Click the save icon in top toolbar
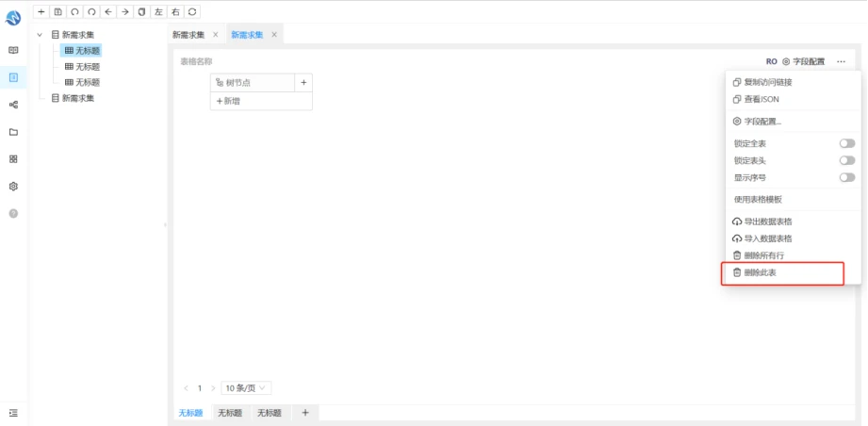Viewport: 868px width, 426px height. click(x=58, y=11)
